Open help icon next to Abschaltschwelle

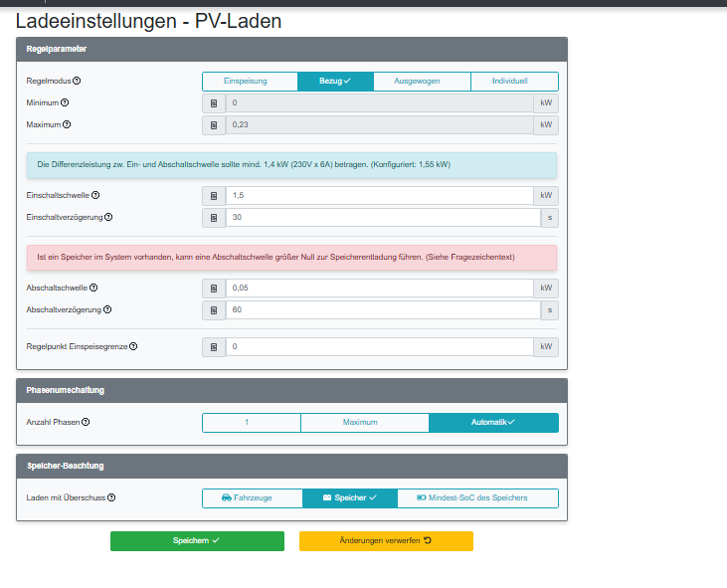pyautogui.click(x=93, y=288)
